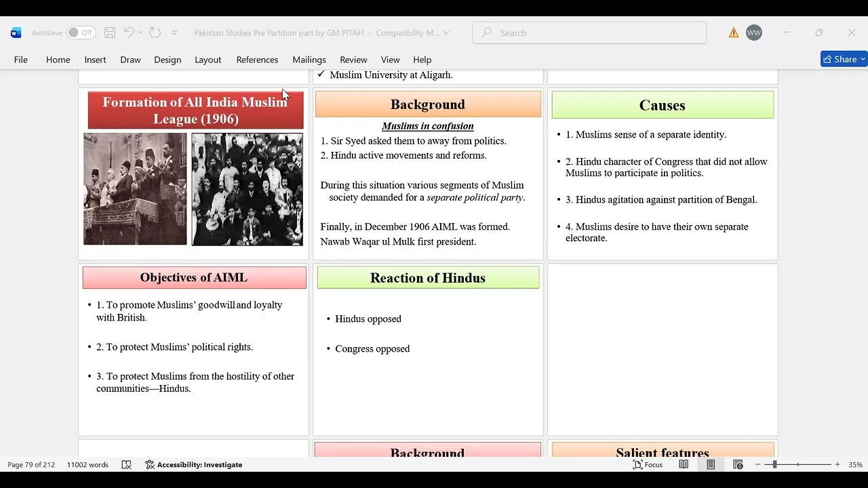Switch to Read Mode view icon
Image resolution: width=868 pixels, height=488 pixels.
pyautogui.click(x=684, y=464)
